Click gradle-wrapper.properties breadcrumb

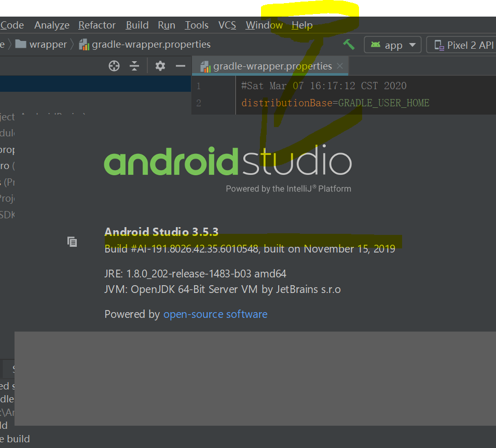coord(145,45)
